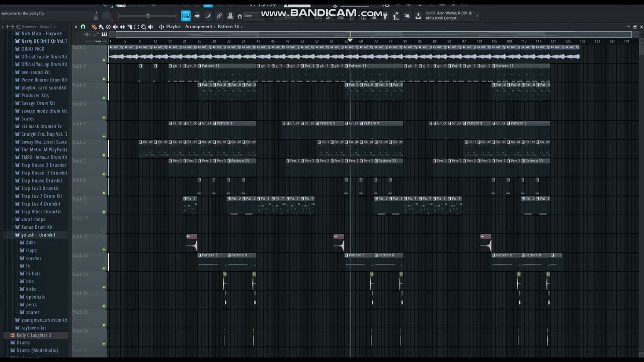Click the playlist horizontal scroll bar at top
The image size is (644, 362).
tap(373, 35)
